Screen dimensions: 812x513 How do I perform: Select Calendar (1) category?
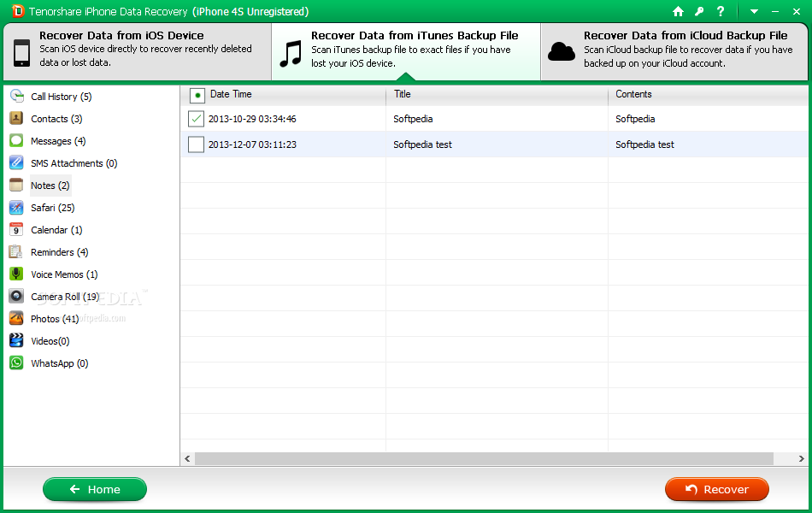pos(56,230)
